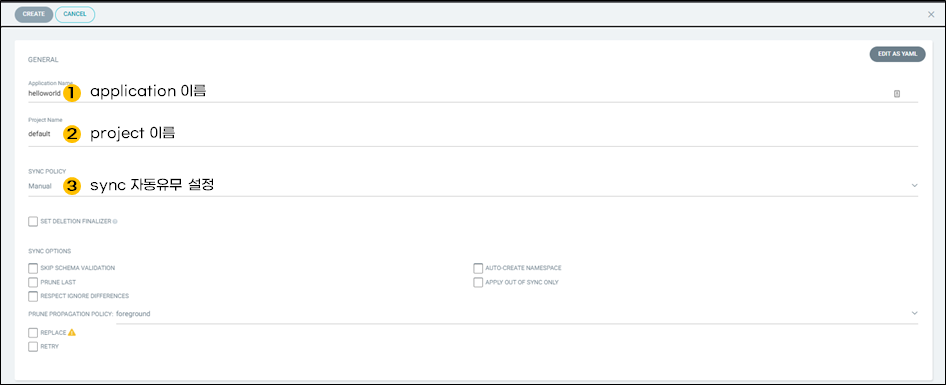Image resolution: width=946 pixels, height=385 pixels.
Task: Enable Skip Schema Validation checkbox
Action: (33, 268)
